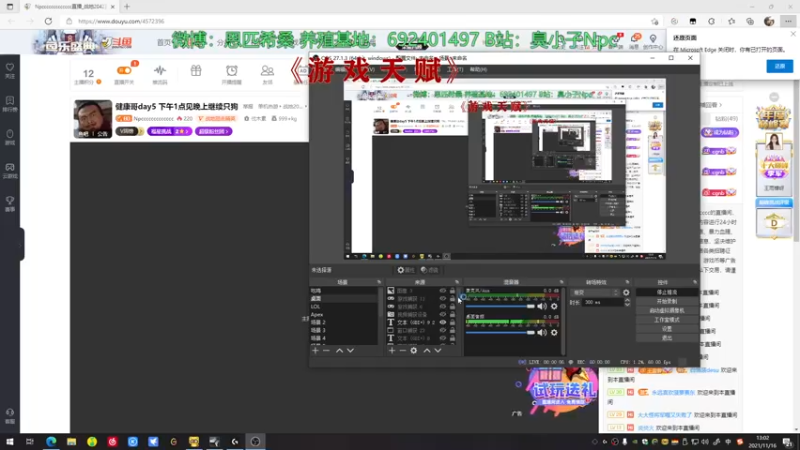
Task: Click the browser address bar URL
Action: 121,21
